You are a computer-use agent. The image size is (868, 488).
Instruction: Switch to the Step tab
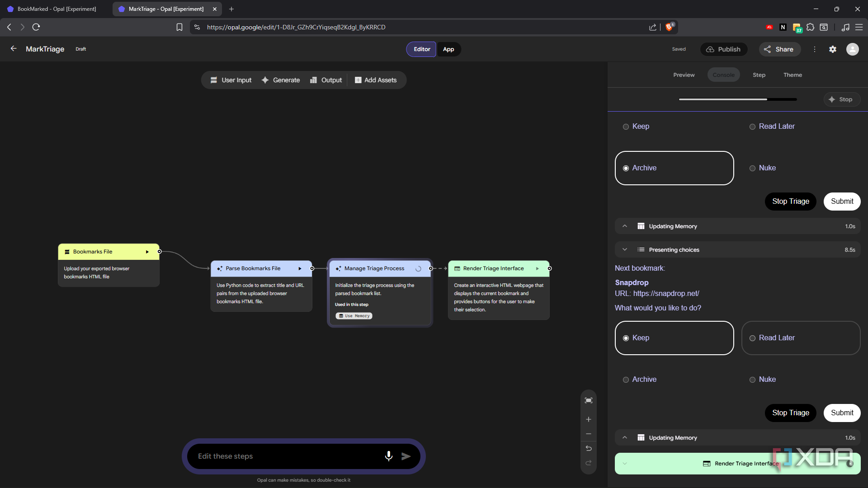759,75
